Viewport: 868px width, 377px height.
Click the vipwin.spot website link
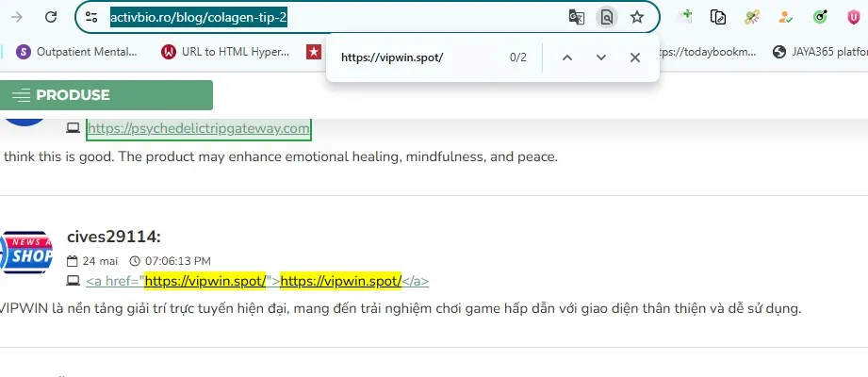pos(257,281)
